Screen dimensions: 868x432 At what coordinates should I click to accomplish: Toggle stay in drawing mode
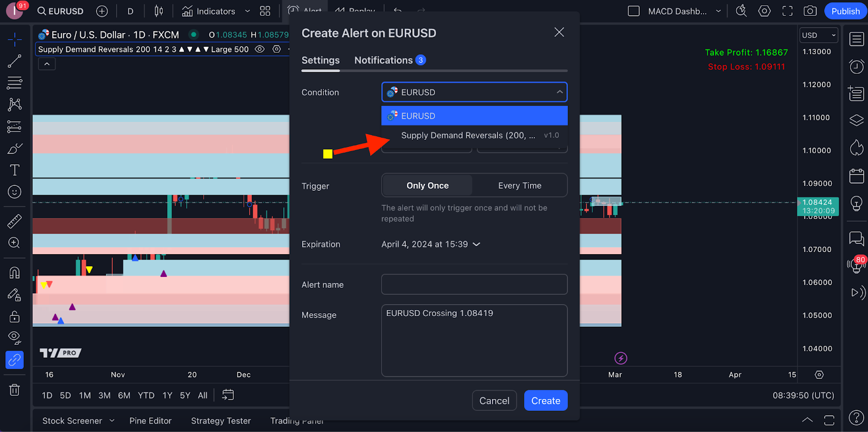(15, 294)
